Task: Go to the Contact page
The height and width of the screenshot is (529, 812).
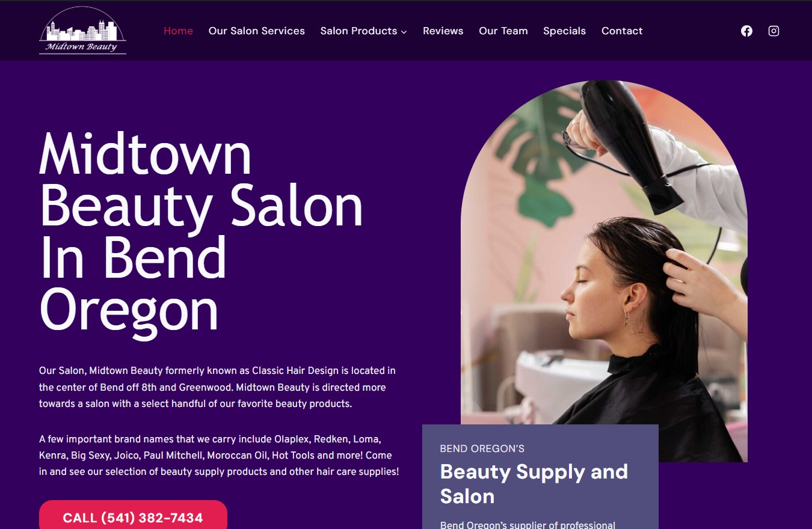Action: pos(622,31)
